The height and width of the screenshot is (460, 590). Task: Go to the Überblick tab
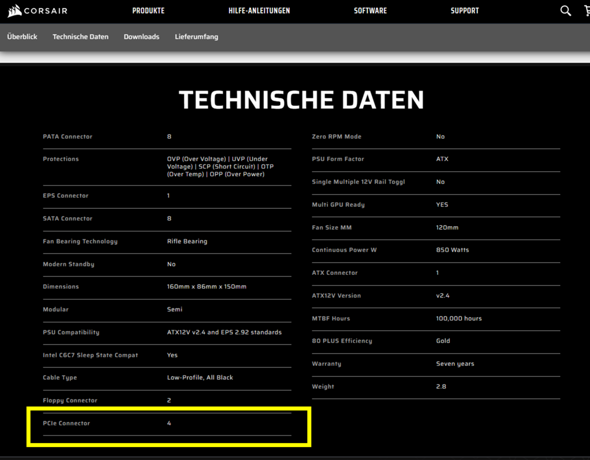[x=22, y=36]
